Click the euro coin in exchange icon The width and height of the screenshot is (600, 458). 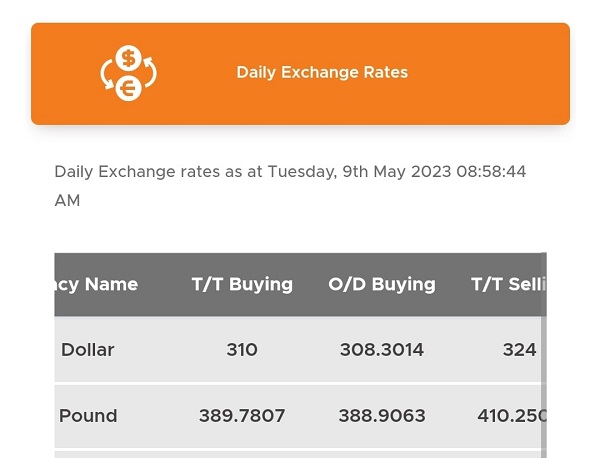[x=129, y=88]
